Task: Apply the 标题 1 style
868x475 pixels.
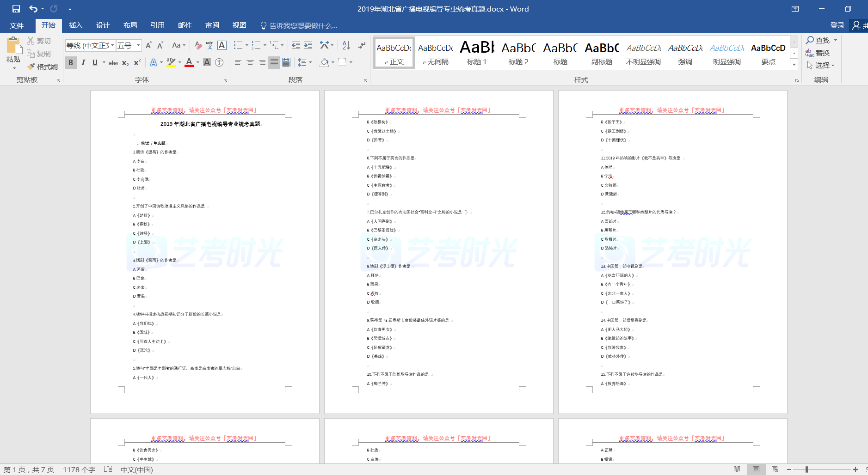Action: (476, 53)
